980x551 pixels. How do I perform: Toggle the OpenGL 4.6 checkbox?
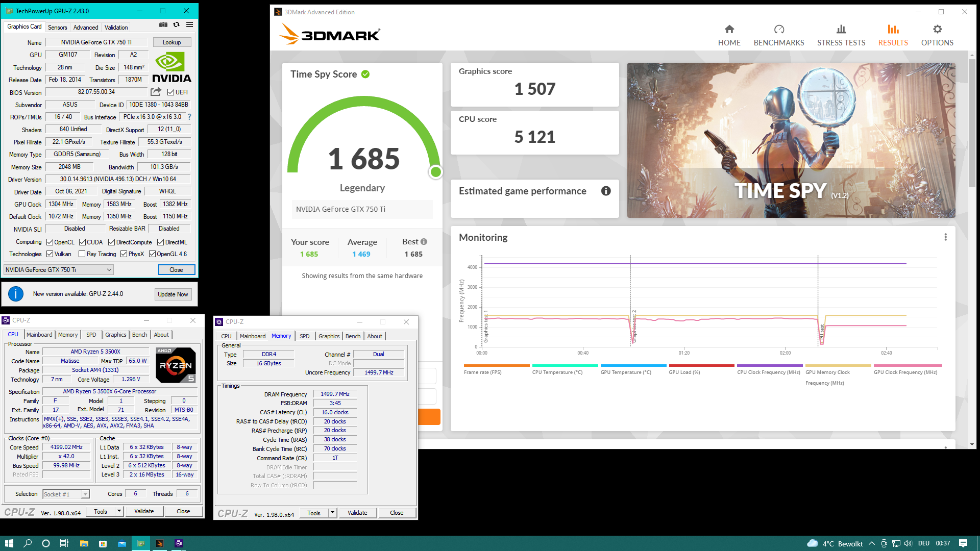click(x=152, y=254)
